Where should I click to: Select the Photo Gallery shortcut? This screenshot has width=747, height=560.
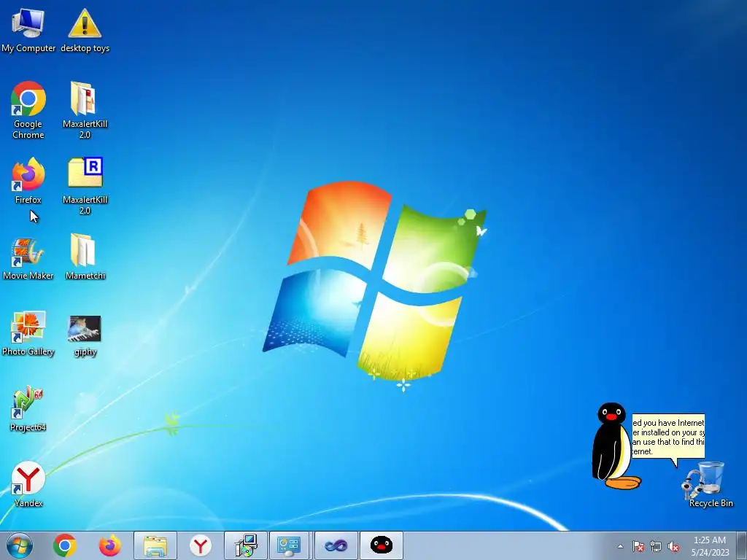pyautogui.click(x=28, y=334)
